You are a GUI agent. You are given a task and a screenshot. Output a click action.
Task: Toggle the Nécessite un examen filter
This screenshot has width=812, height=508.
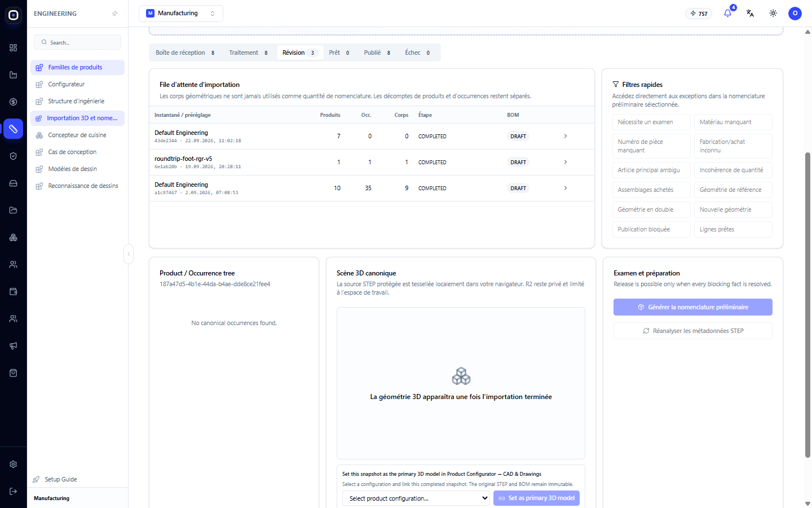click(x=651, y=122)
